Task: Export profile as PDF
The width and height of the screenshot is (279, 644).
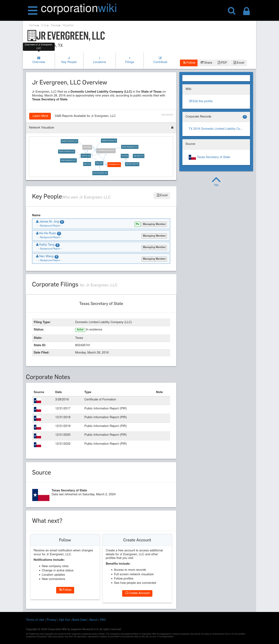Action: pyautogui.click(x=222, y=63)
